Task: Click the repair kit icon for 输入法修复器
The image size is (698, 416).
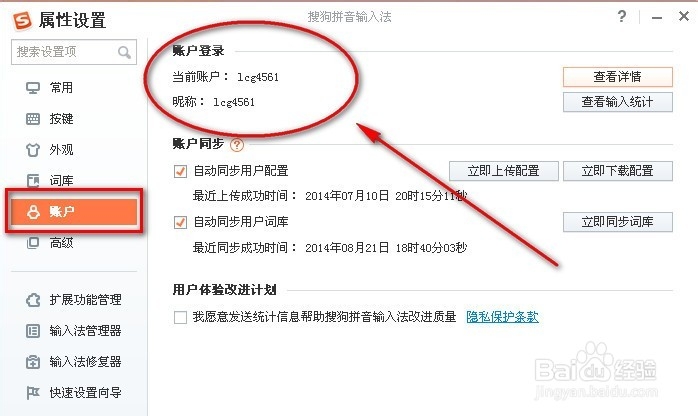Action: 33,362
